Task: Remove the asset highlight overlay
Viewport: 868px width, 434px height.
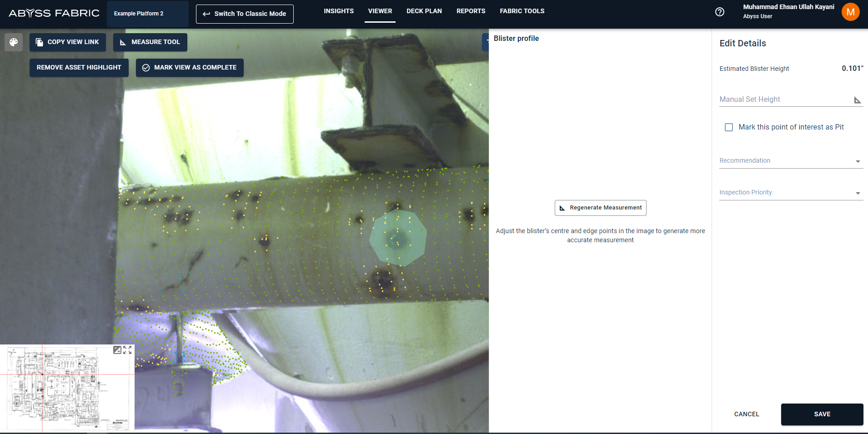Action: pyautogui.click(x=79, y=68)
